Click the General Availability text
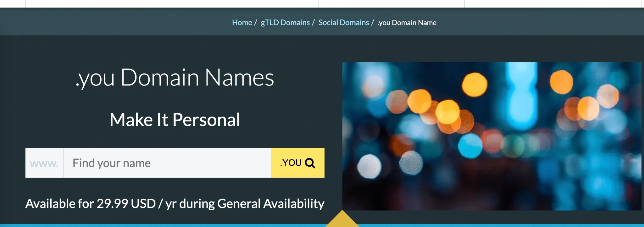 [x=270, y=204]
